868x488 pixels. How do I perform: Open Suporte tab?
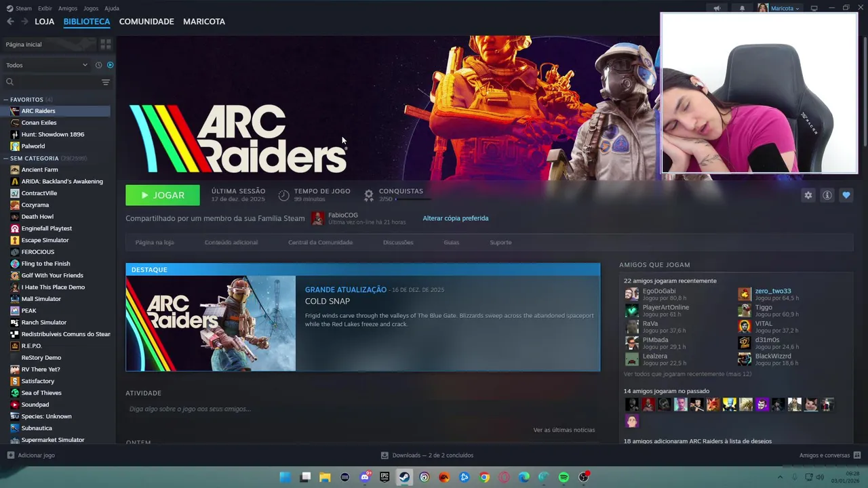click(500, 243)
